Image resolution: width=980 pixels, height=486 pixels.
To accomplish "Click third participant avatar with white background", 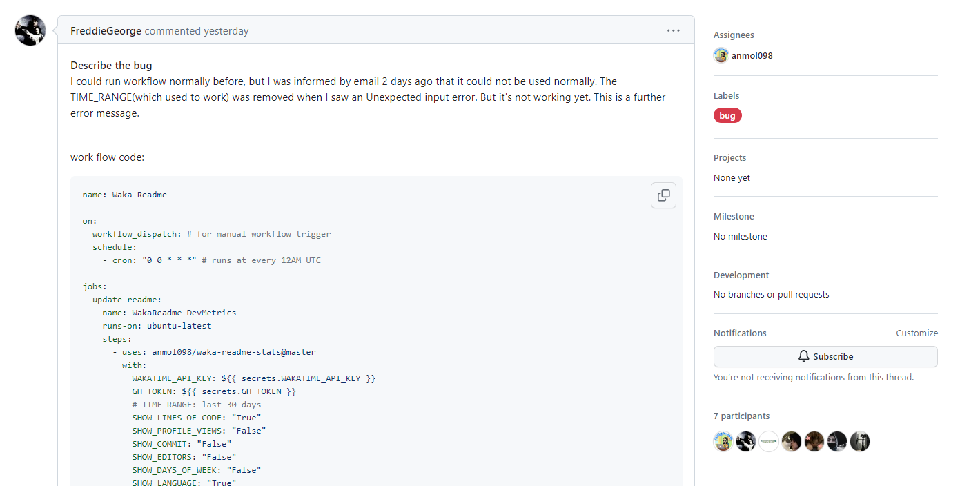I will point(769,442).
